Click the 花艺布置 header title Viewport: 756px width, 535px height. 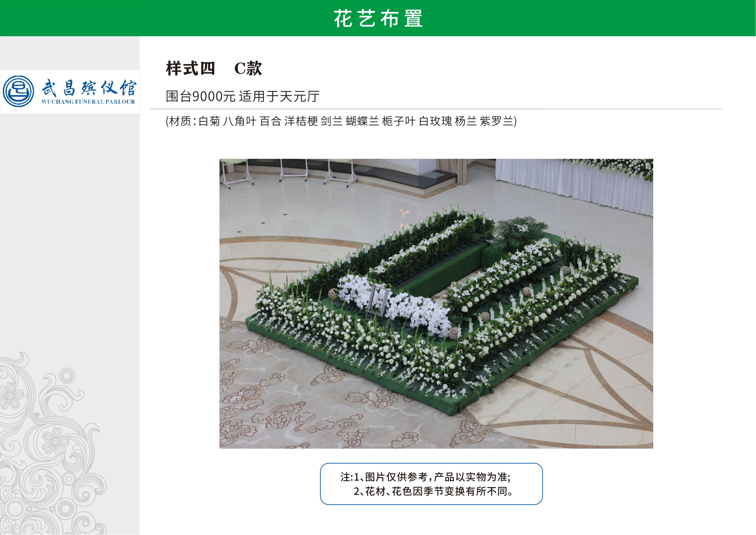pyautogui.click(x=378, y=18)
